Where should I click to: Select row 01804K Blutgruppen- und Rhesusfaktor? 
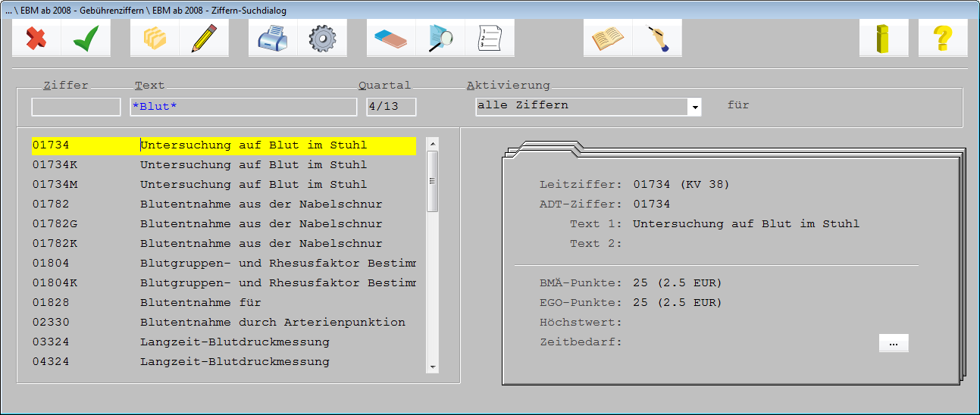[224, 283]
